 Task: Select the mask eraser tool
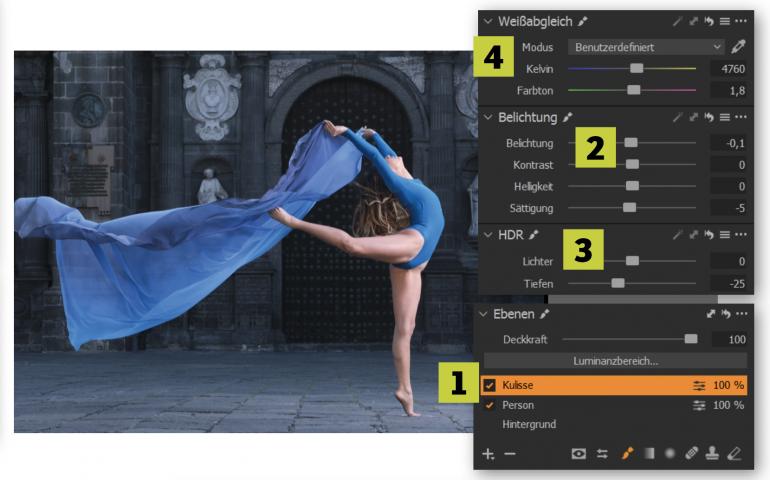(735, 453)
